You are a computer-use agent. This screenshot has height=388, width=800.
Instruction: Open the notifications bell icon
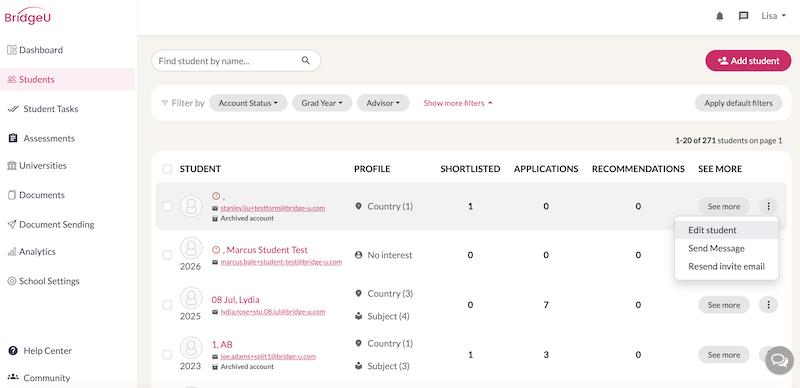point(720,16)
